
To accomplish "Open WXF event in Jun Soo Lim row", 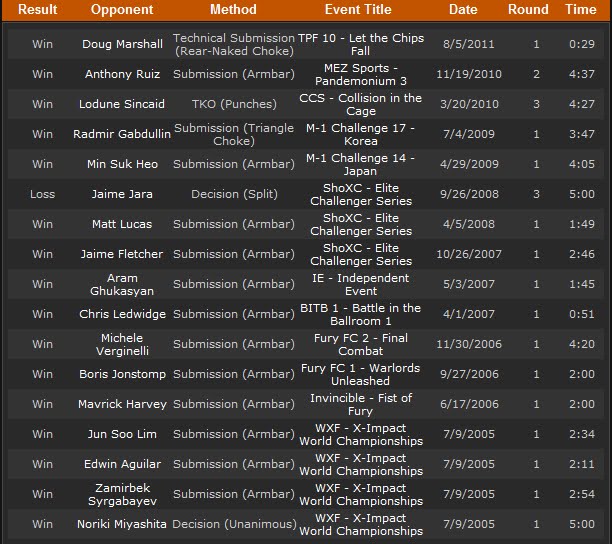I will tap(361, 435).
